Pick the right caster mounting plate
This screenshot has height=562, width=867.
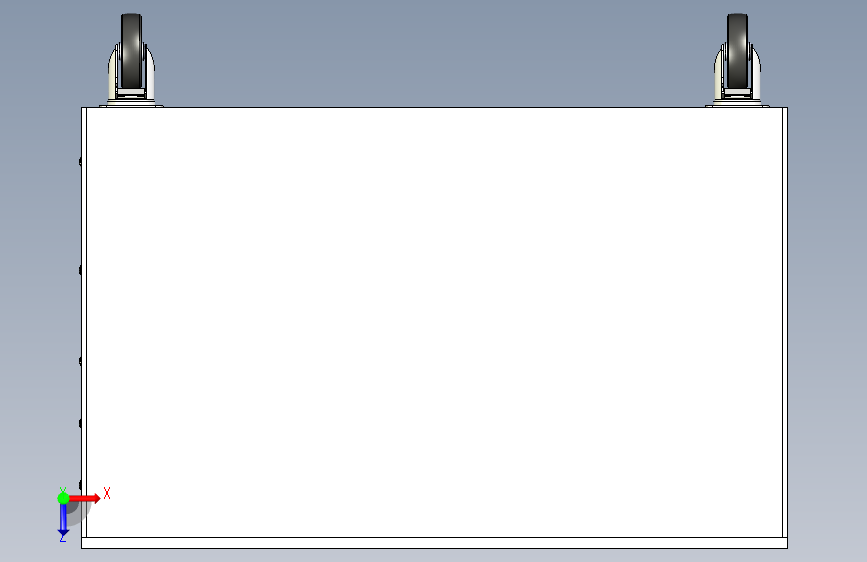pos(737,104)
